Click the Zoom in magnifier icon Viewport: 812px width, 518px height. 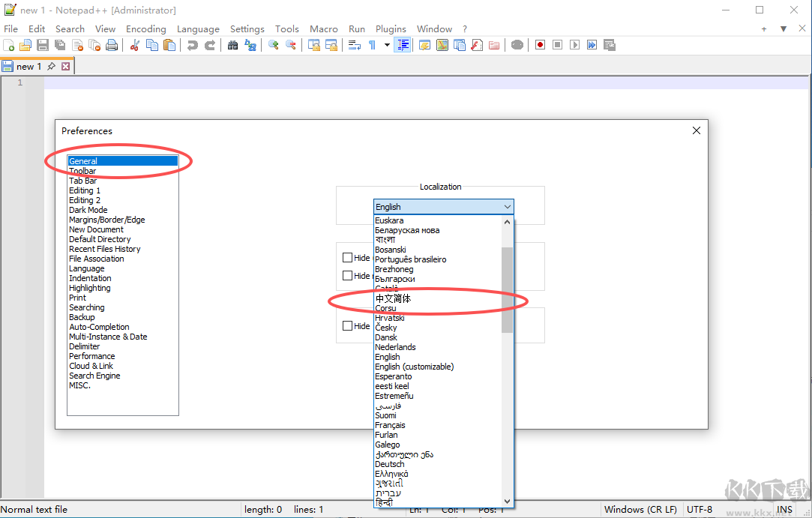tap(274, 45)
